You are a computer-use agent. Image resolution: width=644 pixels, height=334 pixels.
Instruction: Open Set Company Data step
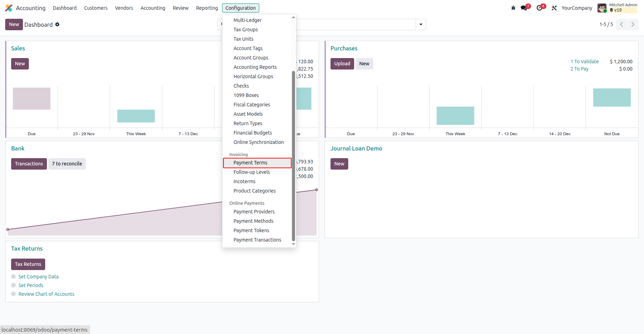(39, 277)
